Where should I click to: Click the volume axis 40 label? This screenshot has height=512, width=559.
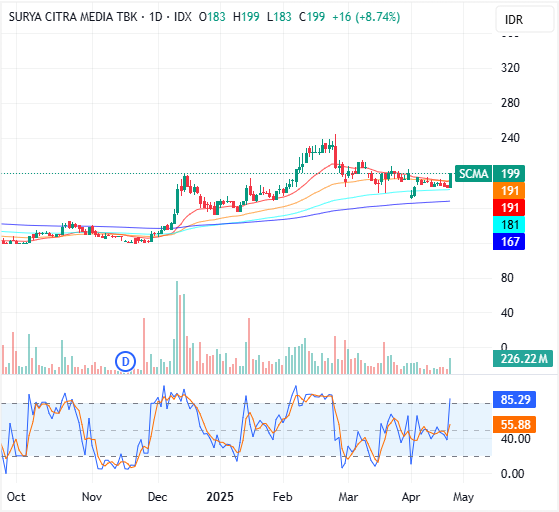click(507, 313)
